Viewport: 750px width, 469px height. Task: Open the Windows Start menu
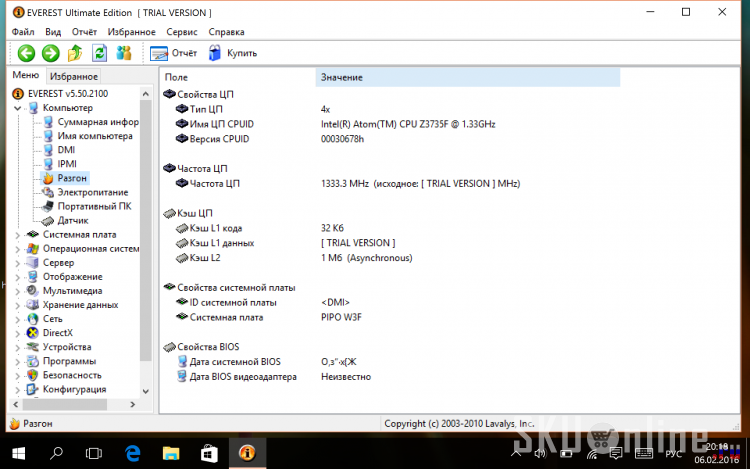tap(18, 453)
